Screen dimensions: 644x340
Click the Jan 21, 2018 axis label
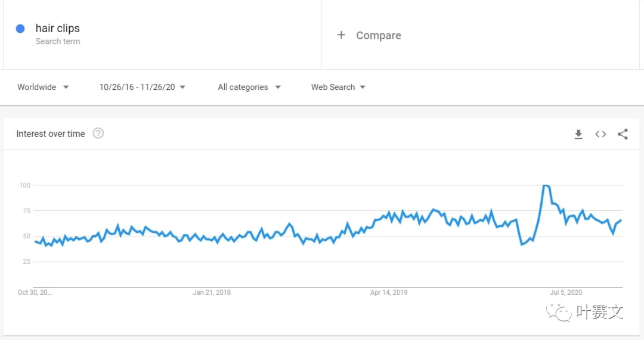pyautogui.click(x=212, y=292)
